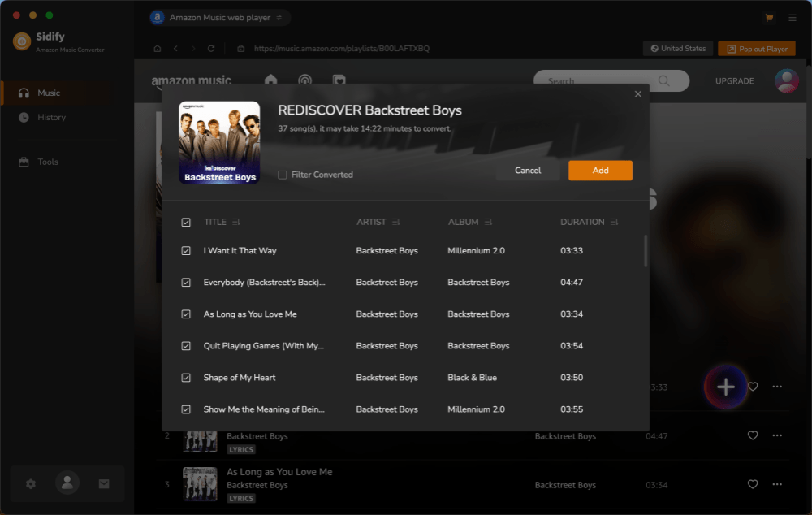Image resolution: width=812 pixels, height=515 pixels.
Task: Click the Add button
Action: (600, 171)
